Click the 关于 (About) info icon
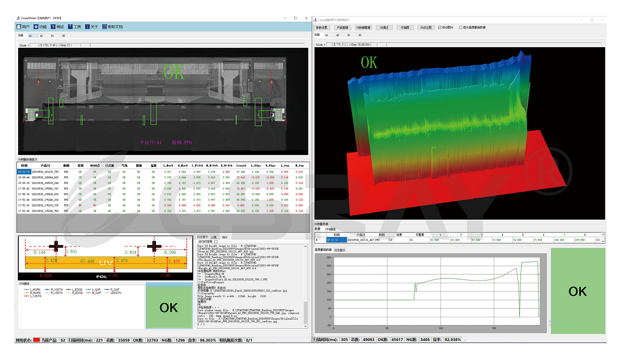Viewport: 644px width, 358px height. (x=87, y=26)
